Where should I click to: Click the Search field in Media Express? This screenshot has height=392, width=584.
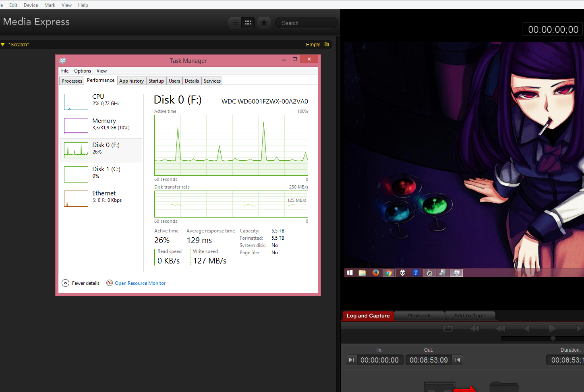point(306,23)
